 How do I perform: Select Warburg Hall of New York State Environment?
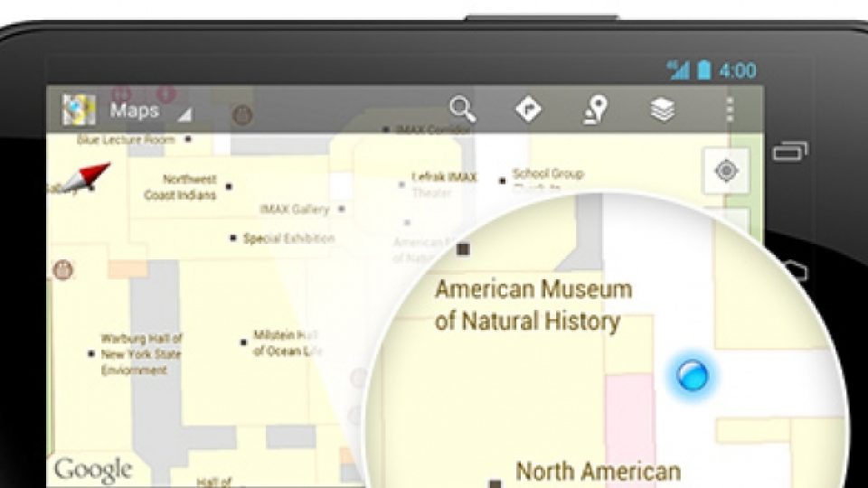[141, 354]
